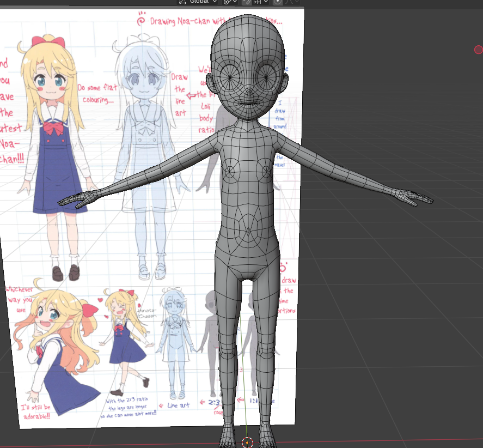The height and width of the screenshot is (448, 483).
Task: Toggle proportional editing circle icon
Action: (278, 2)
